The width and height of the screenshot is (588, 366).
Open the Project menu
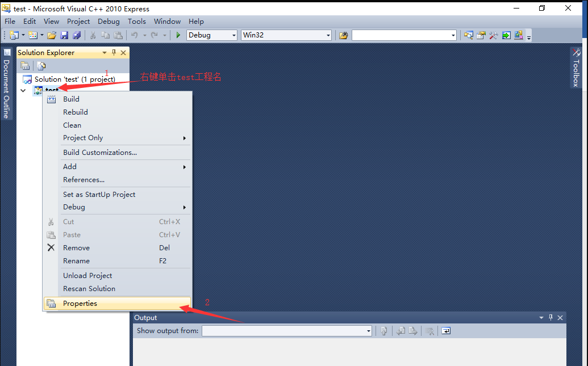pyautogui.click(x=78, y=22)
